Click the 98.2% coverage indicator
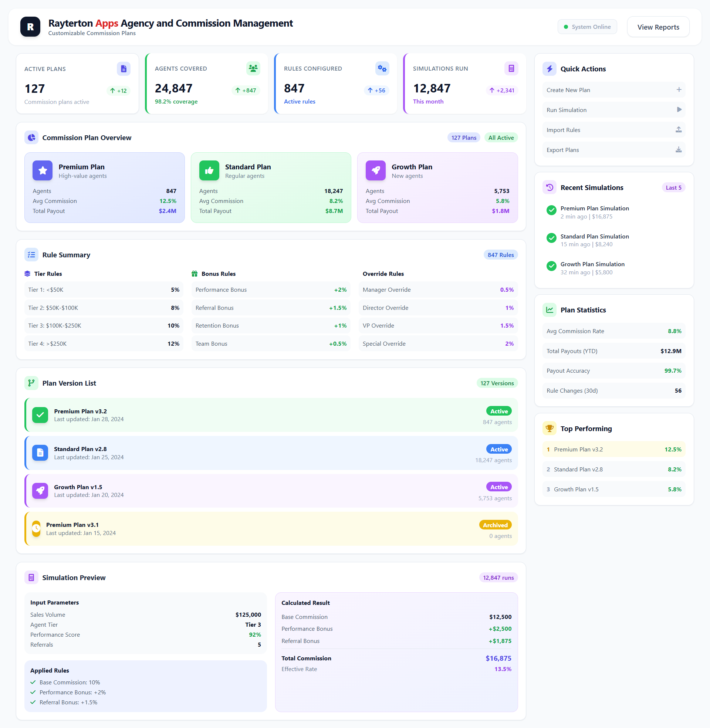 [x=176, y=101]
